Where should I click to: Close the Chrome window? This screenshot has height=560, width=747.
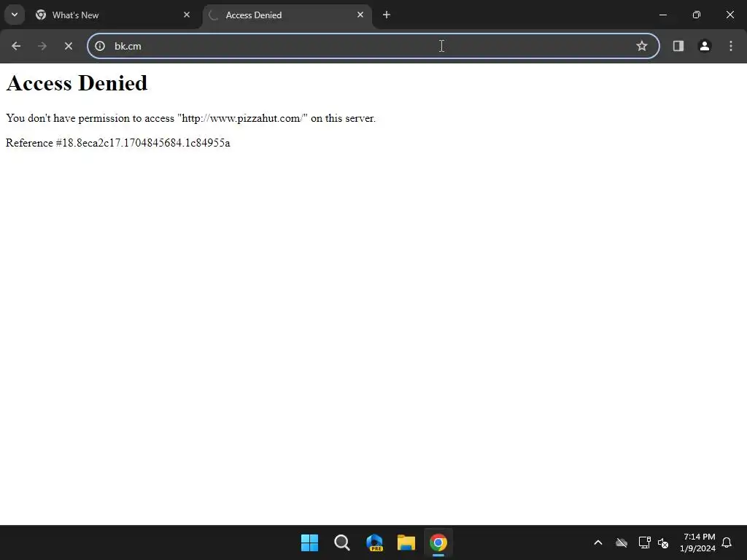[x=729, y=15]
